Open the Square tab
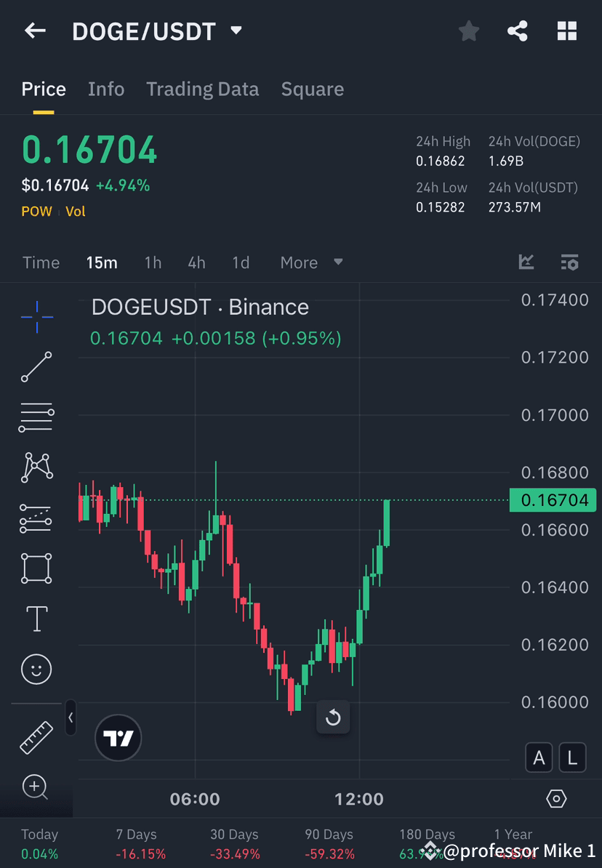The image size is (602, 868). click(x=312, y=89)
